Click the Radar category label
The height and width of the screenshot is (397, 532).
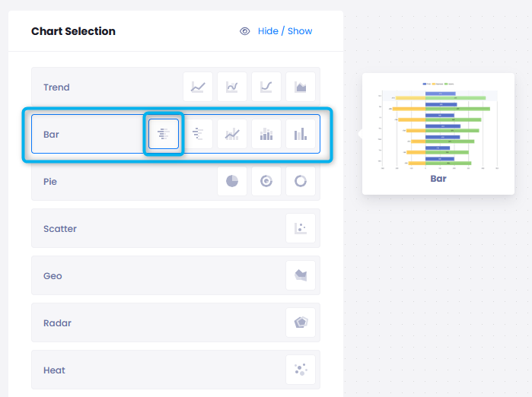(57, 323)
